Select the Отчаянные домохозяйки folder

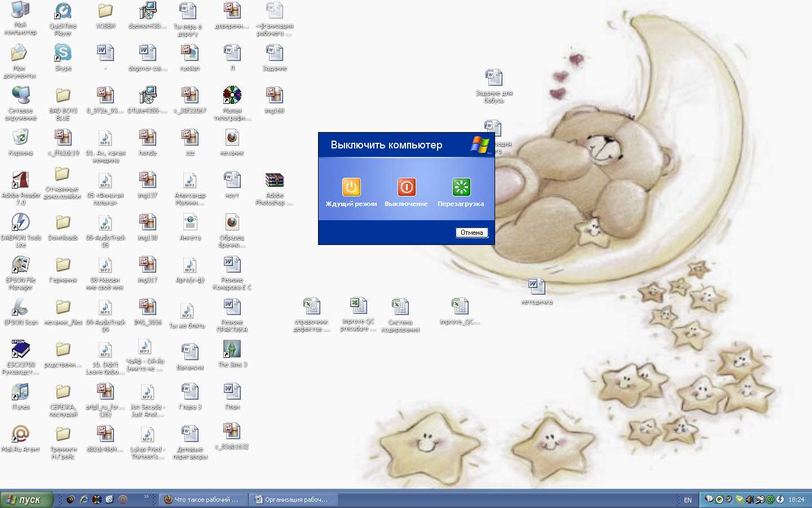[62, 182]
